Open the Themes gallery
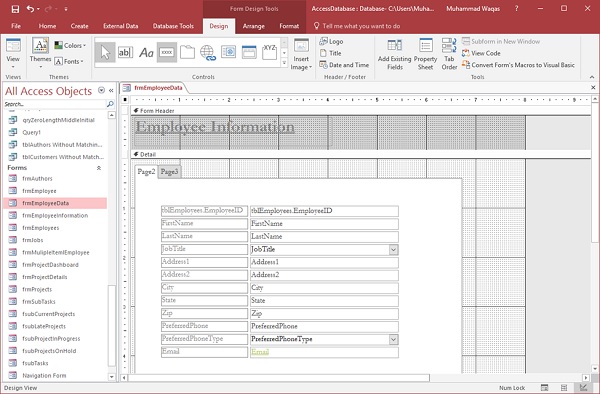Screen dimensions: 600x394 40,54
